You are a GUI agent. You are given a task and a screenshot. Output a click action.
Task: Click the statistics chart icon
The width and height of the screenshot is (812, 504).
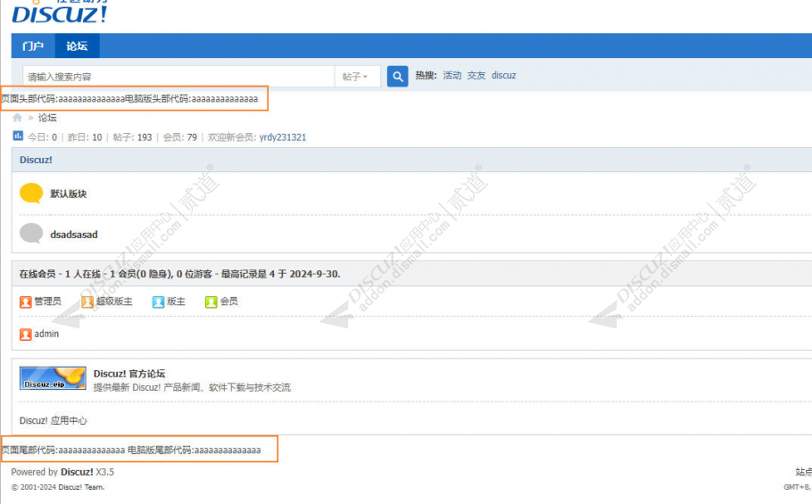tap(18, 136)
